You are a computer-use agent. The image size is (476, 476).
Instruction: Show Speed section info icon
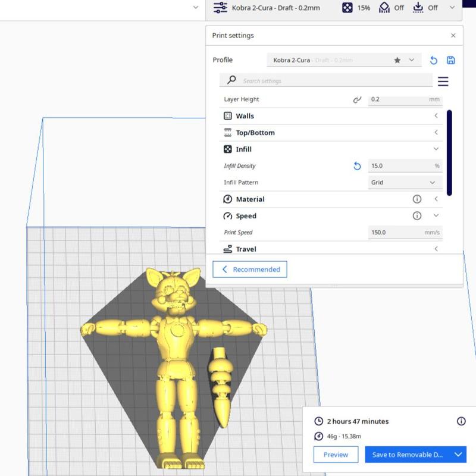(417, 215)
